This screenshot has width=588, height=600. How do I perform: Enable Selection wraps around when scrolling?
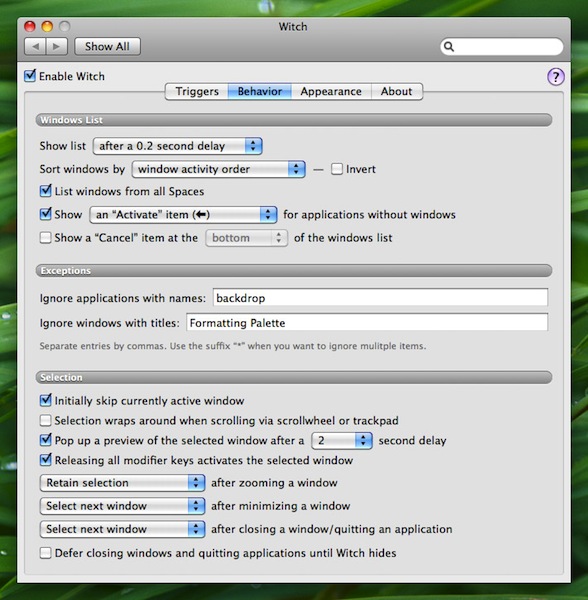click(x=46, y=421)
